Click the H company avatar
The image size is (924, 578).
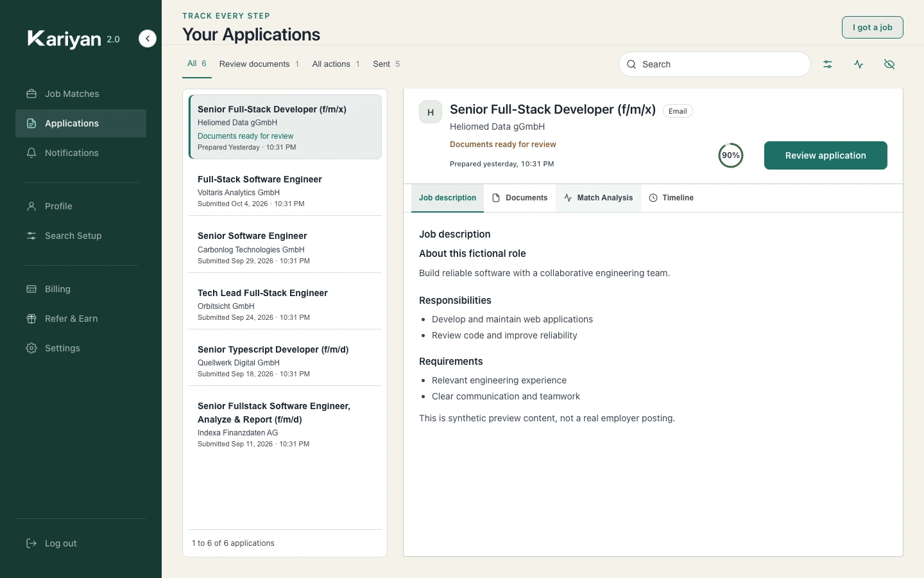431,112
